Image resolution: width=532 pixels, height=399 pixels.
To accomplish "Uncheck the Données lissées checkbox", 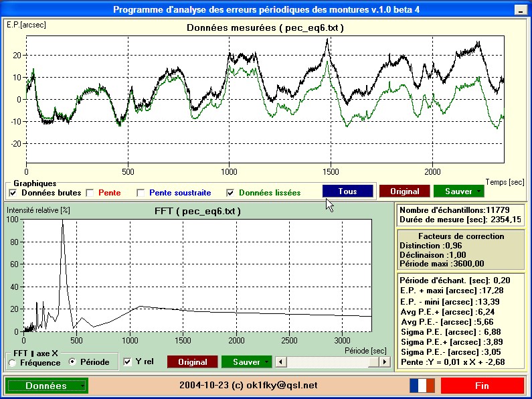I will tap(230, 193).
